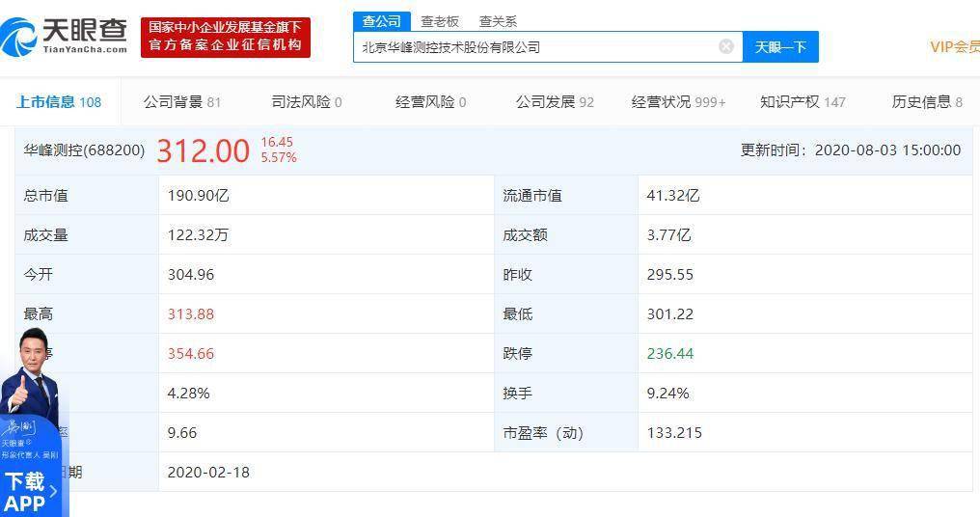This screenshot has height=517, width=980.
Task: Click the 成交量 label cell
Action: (87, 235)
